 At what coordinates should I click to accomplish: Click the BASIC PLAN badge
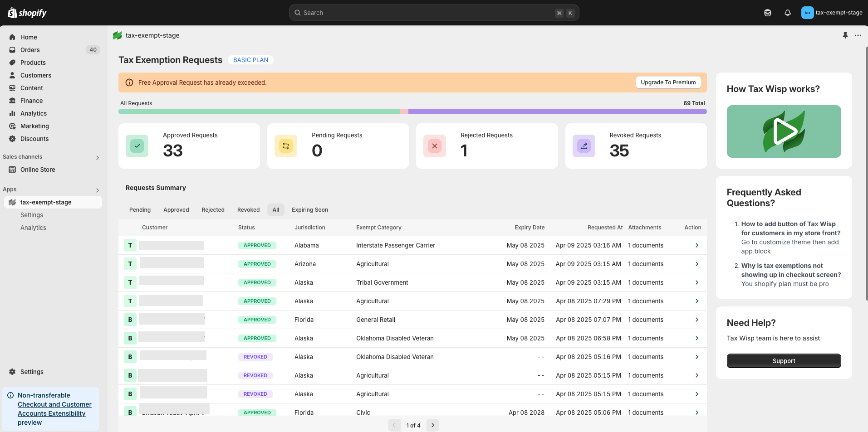(x=250, y=60)
